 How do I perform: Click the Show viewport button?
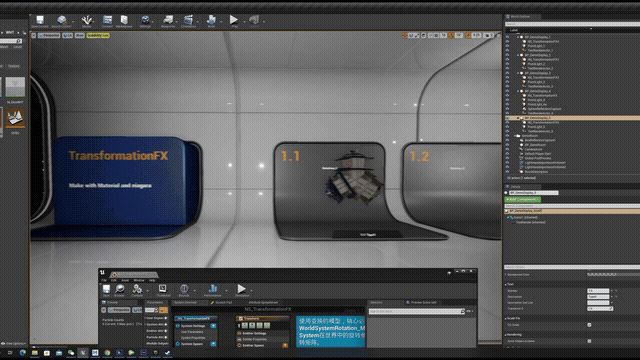pyautogui.click(x=80, y=36)
